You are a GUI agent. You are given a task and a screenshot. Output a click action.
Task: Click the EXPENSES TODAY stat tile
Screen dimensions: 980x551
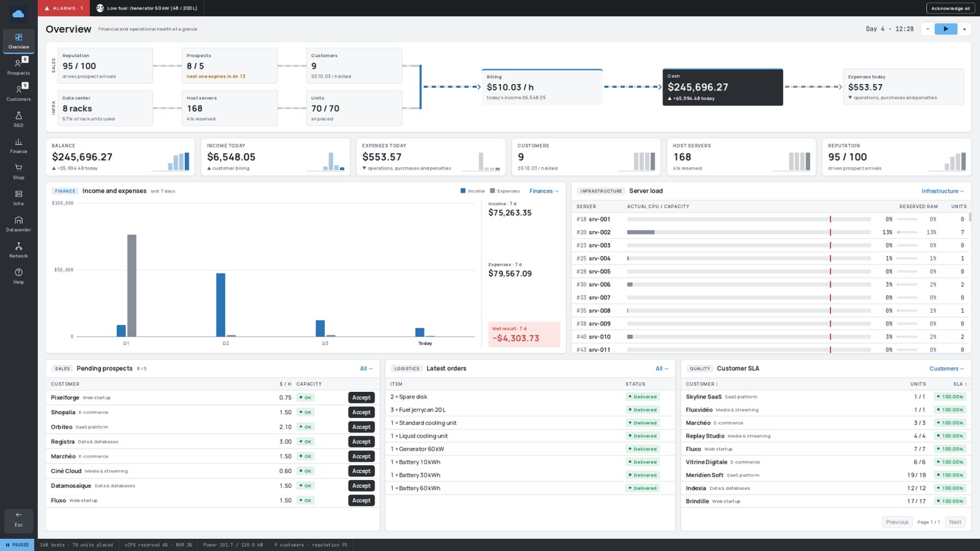click(x=431, y=157)
